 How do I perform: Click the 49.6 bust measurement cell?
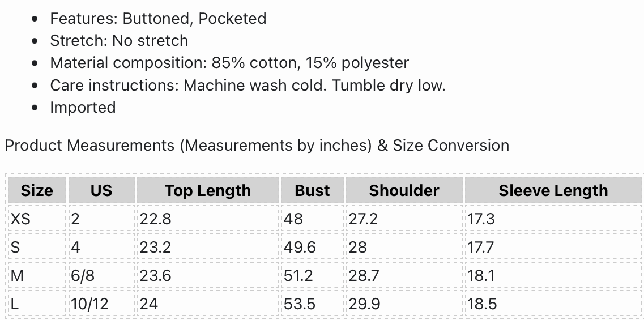click(x=300, y=247)
